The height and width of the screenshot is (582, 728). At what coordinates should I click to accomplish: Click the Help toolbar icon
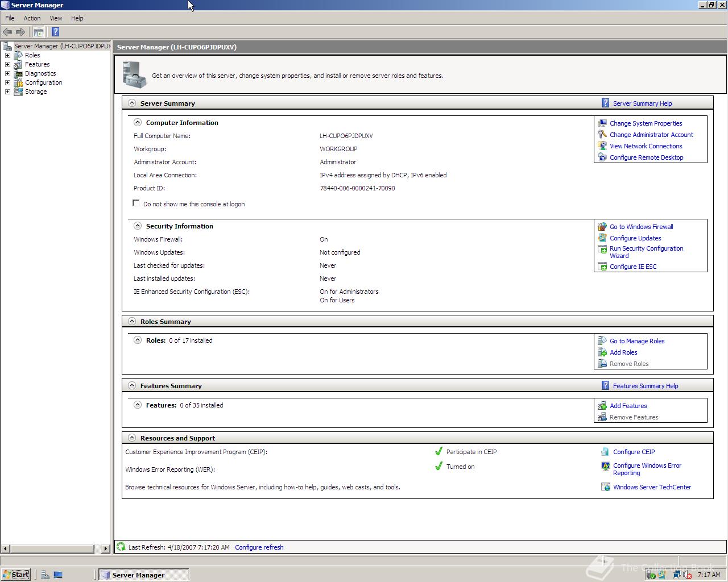tap(55, 32)
